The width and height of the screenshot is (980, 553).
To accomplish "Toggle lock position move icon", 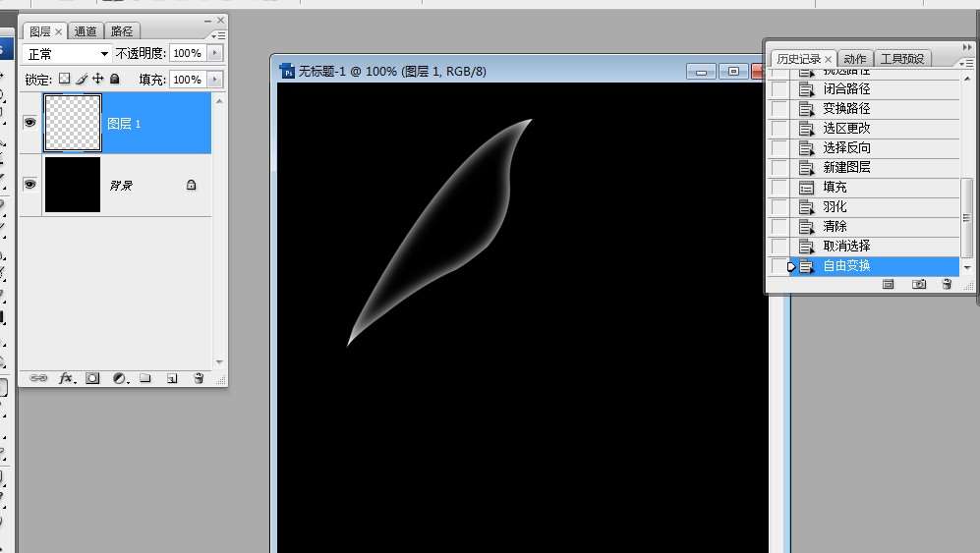I will click(x=98, y=79).
